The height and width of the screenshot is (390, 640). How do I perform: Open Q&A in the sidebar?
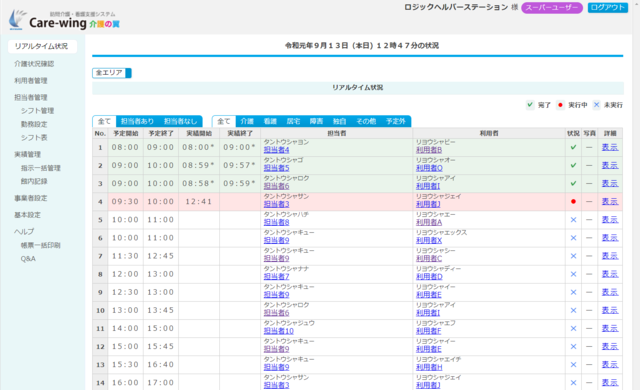coord(28,259)
